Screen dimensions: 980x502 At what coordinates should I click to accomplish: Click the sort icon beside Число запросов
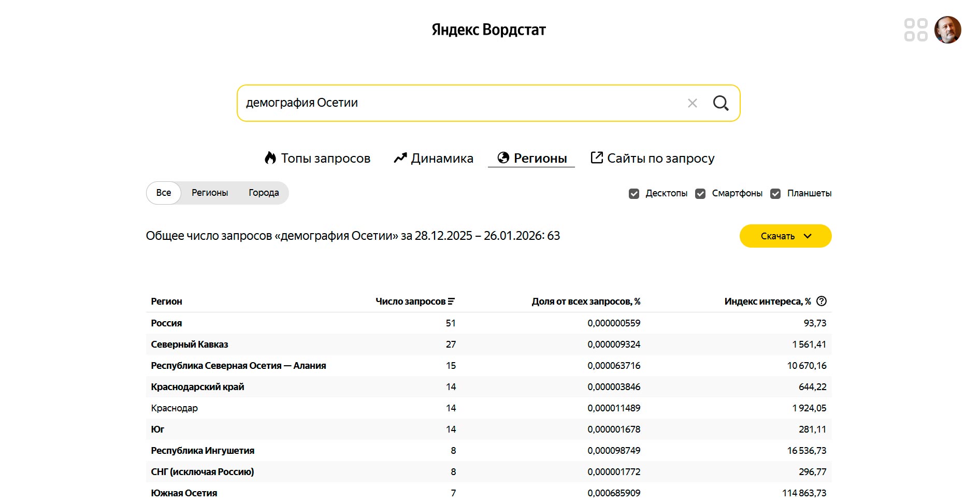click(x=451, y=302)
